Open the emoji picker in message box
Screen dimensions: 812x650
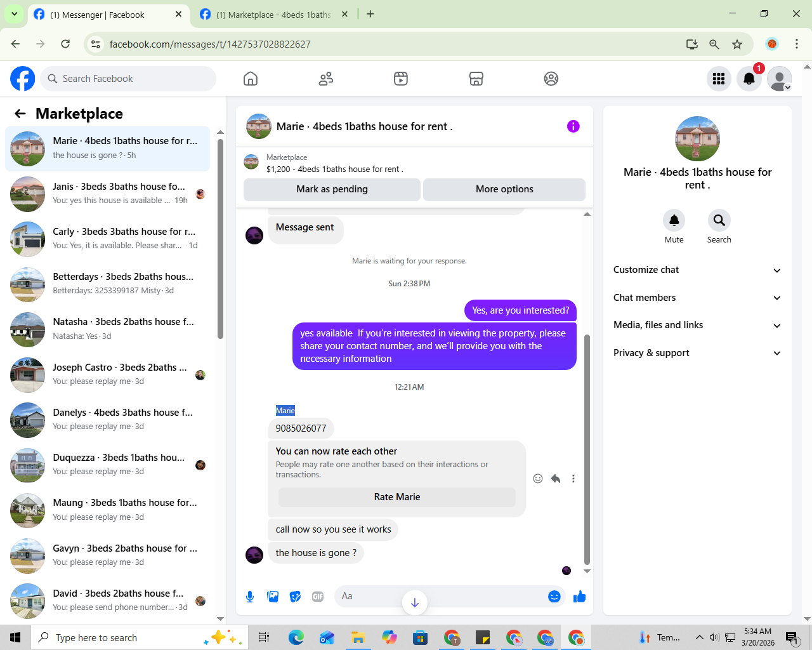click(x=554, y=596)
